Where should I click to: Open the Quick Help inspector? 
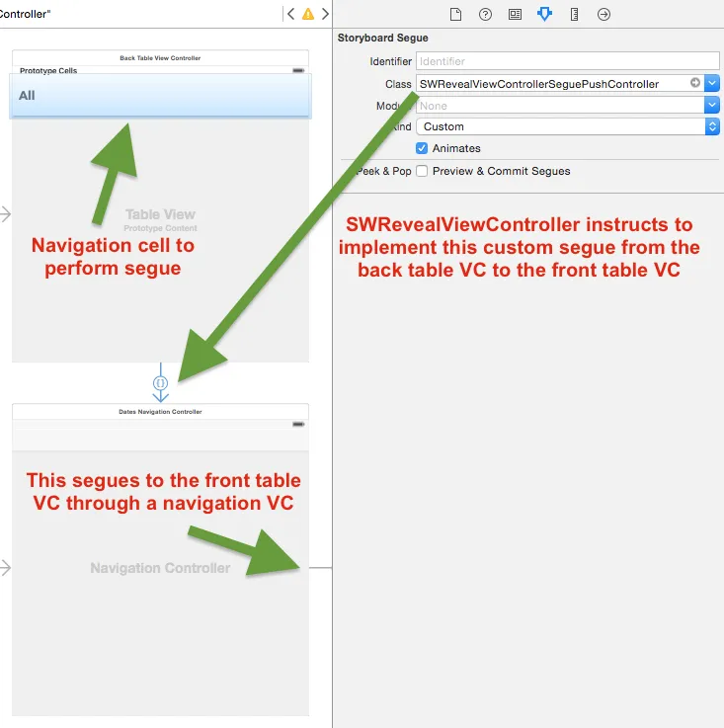[x=485, y=15]
